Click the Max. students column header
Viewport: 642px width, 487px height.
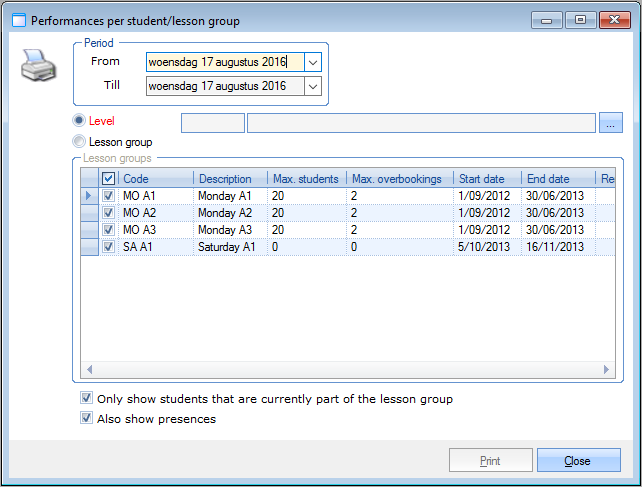point(306,179)
